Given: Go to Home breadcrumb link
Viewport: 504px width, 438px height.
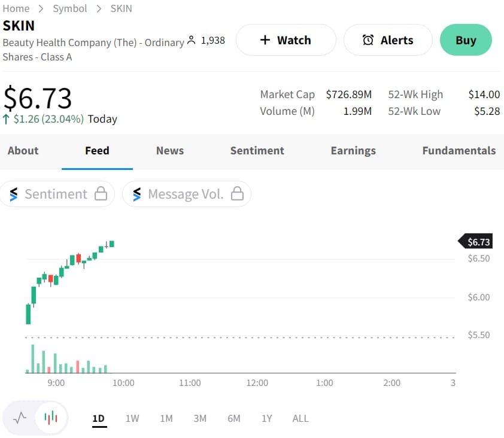Looking at the screenshot, I should (x=16, y=8).
